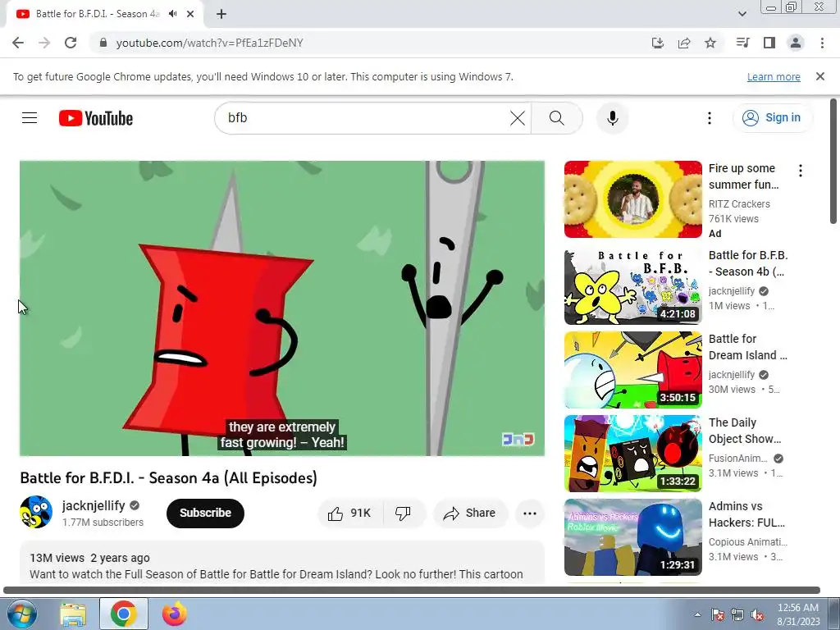Open the RITZ ad options menu
840x630 pixels.
coord(801,171)
